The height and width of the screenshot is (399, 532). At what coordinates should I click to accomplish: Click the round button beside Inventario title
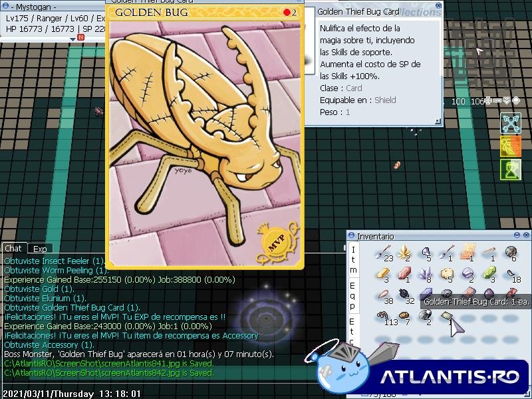point(351,235)
